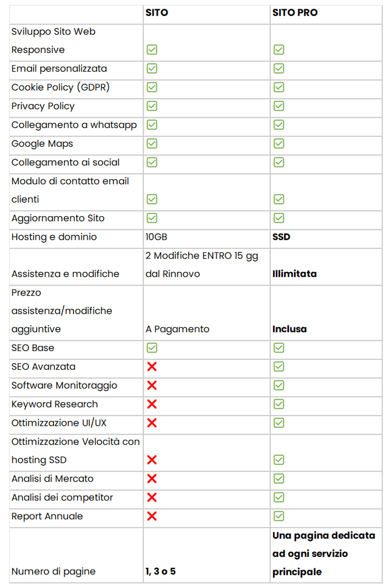Image resolution: width=392 pixels, height=588 pixels.
Task: Click red X for Report Annuale
Action: coord(152,516)
